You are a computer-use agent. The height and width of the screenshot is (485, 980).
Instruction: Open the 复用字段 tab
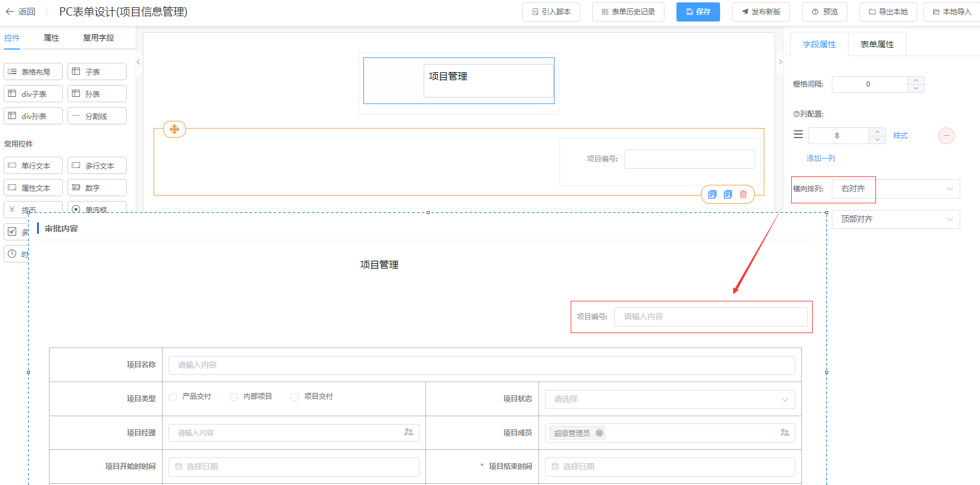click(x=98, y=38)
